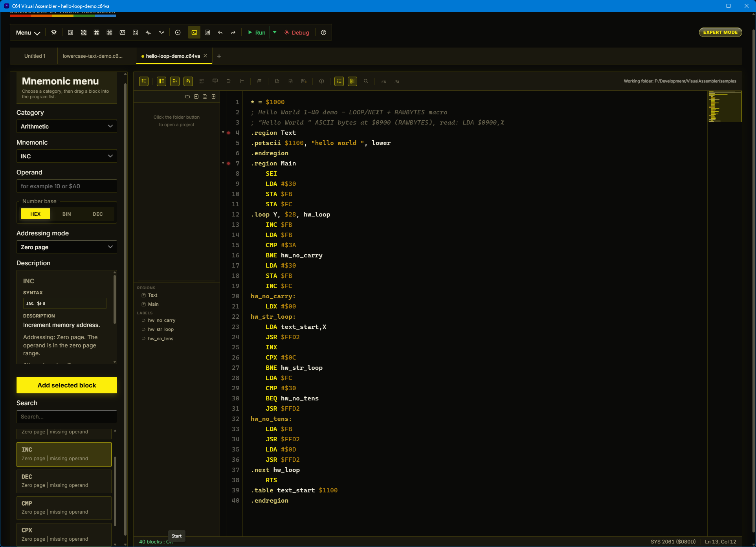Toggle the terminal console panel icon
Viewport: 756px width, 547px height.
[x=195, y=33]
